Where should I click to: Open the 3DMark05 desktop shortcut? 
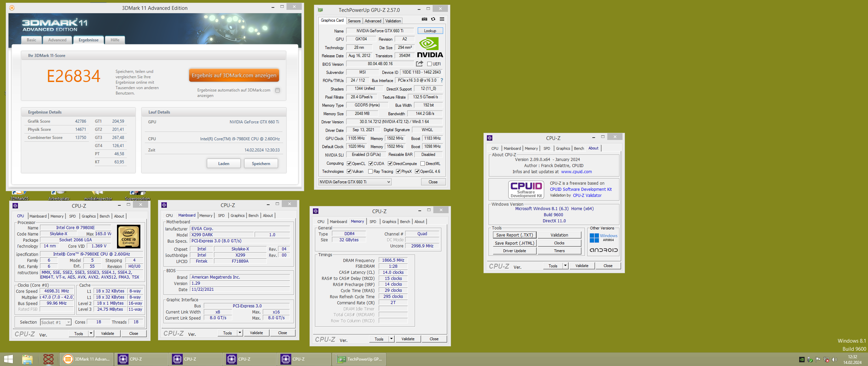(x=19, y=196)
